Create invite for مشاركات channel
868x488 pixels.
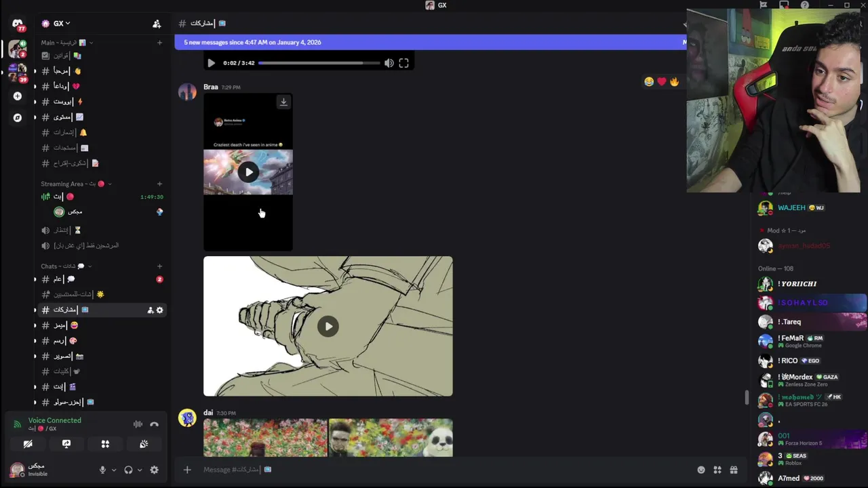(x=150, y=310)
